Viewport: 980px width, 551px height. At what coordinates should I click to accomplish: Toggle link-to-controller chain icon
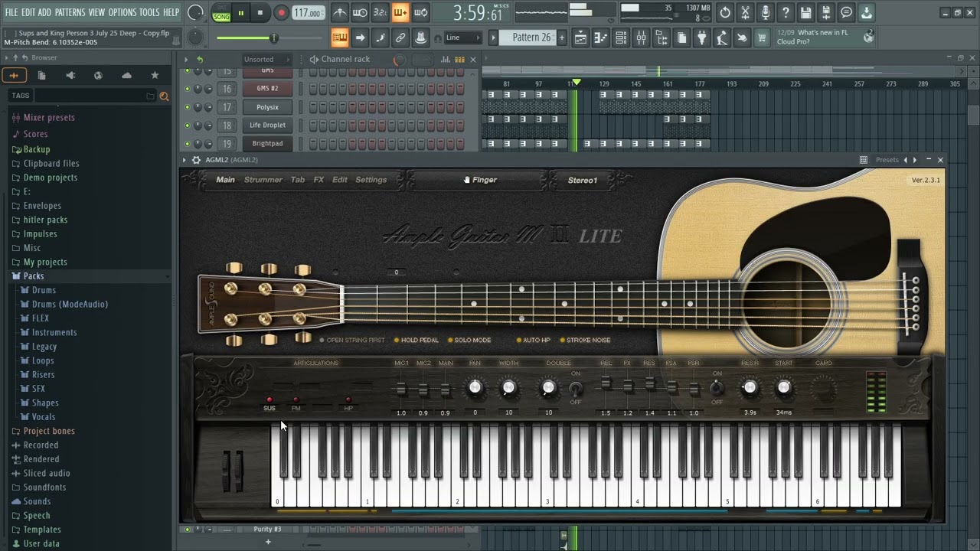(x=400, y=37)
